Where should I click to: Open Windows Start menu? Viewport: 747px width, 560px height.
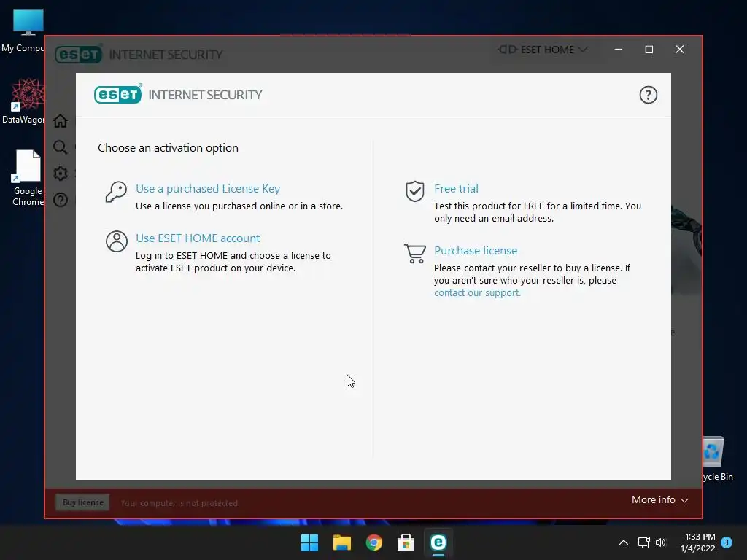(x=309, y=542)
